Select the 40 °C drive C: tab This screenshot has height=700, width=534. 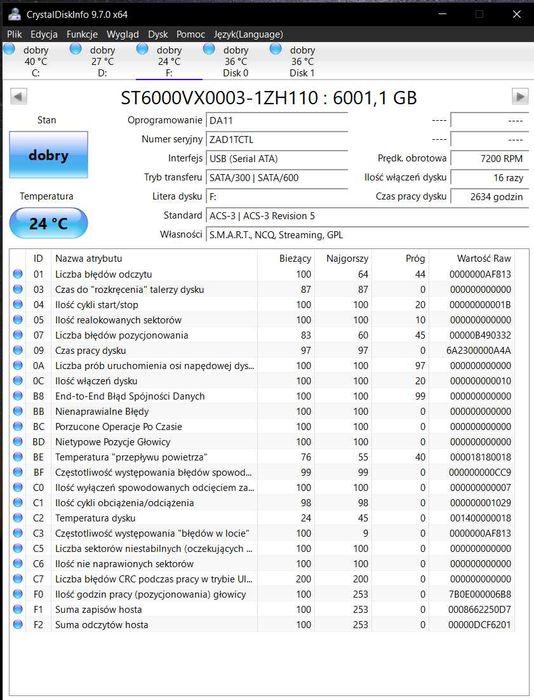pyautogui.click(x=36, y=61)
